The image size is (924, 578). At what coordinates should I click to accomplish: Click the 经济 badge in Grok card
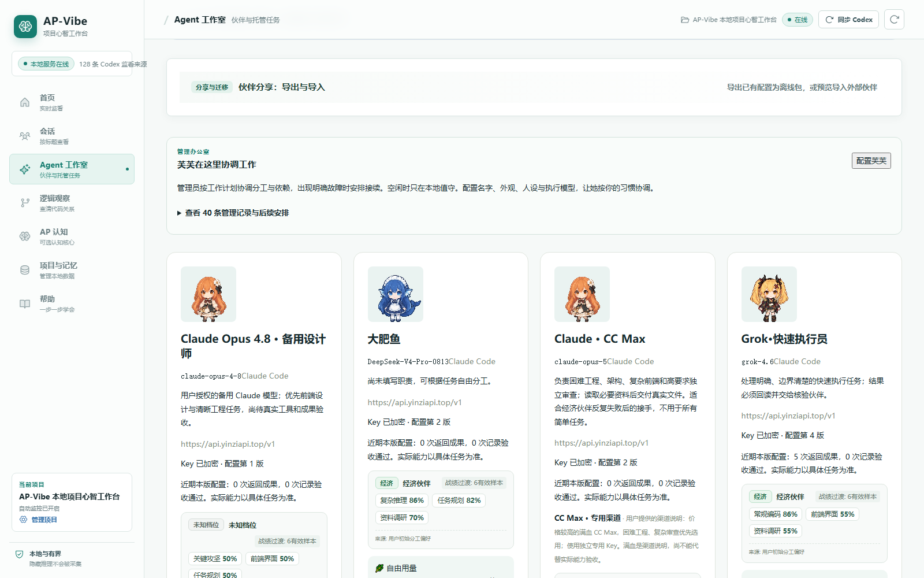(760, 497)
